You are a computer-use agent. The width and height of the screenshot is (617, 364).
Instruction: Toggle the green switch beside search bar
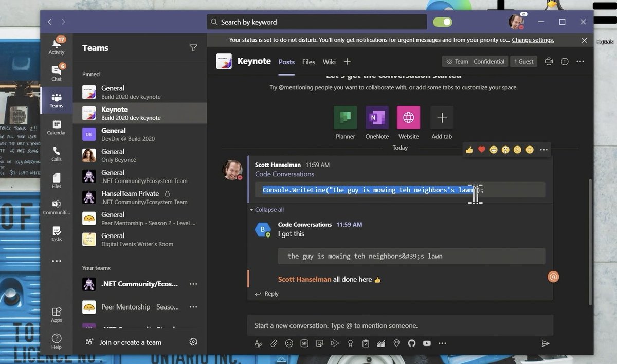click(x=443, y=22)
